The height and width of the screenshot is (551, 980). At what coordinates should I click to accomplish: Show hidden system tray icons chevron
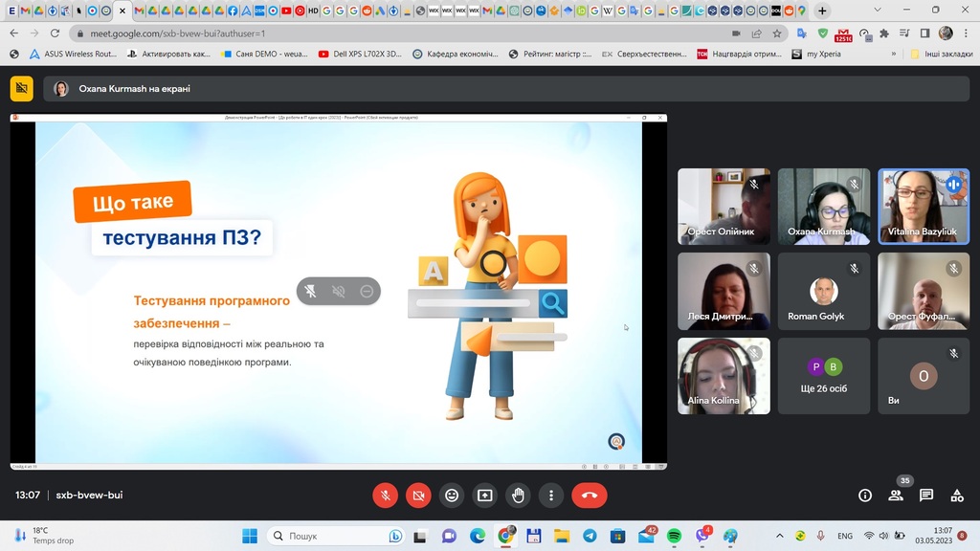click(779, 536)
